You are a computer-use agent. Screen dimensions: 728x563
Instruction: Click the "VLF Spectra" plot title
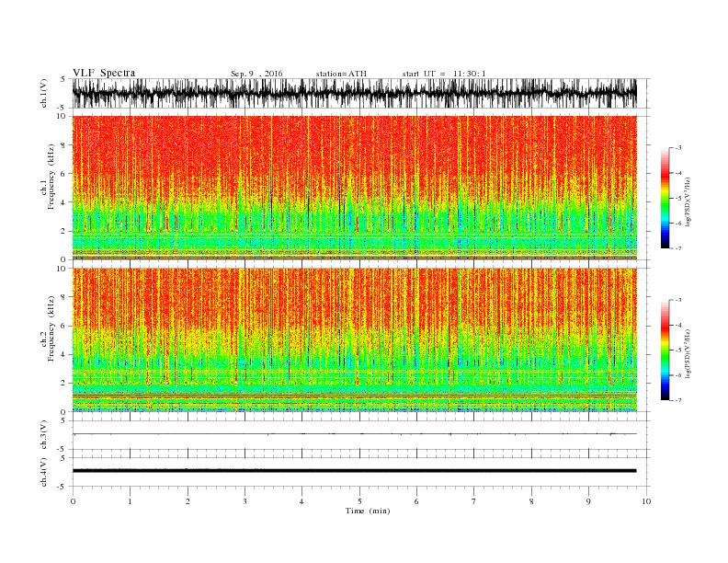104,73
